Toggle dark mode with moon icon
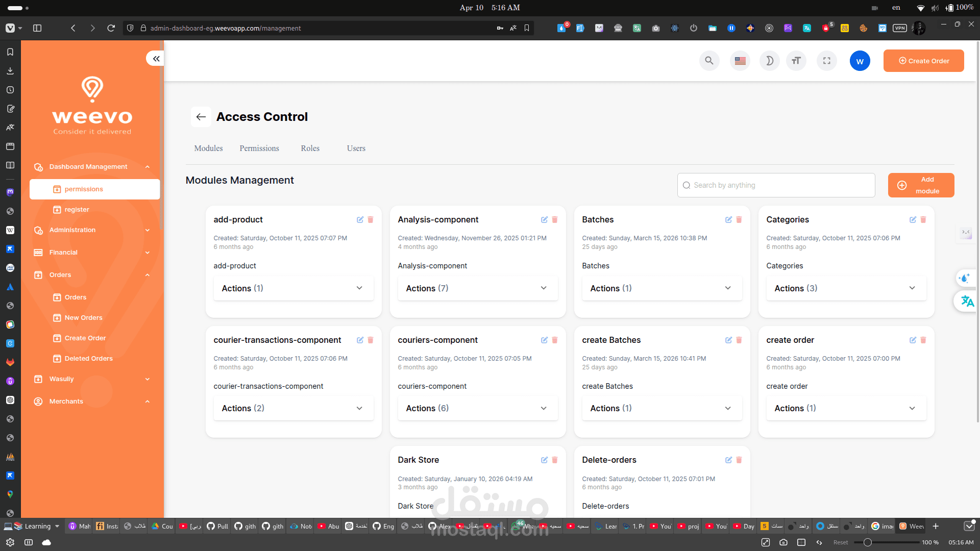980x551 pixels. [769, 61]
